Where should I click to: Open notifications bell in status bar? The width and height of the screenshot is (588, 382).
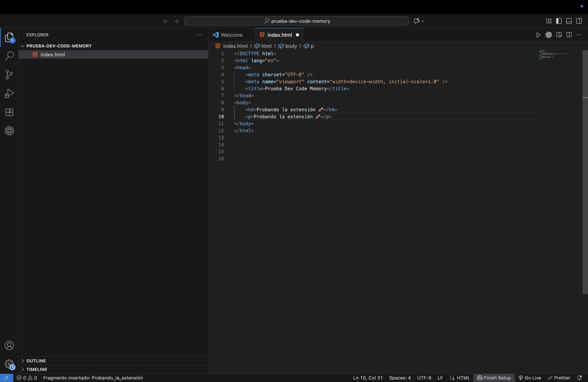coord(580,378)
